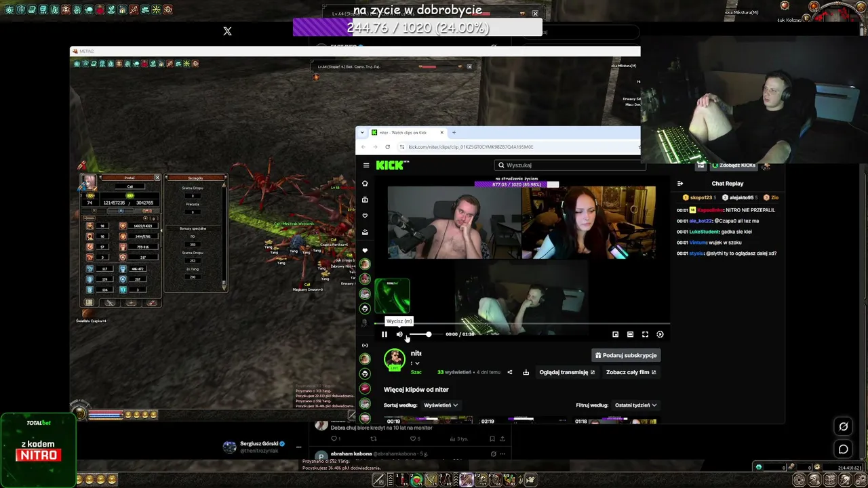Open the Kick browse sidebar icon
The width and height of the screenshot is (868, 488).
365,200
